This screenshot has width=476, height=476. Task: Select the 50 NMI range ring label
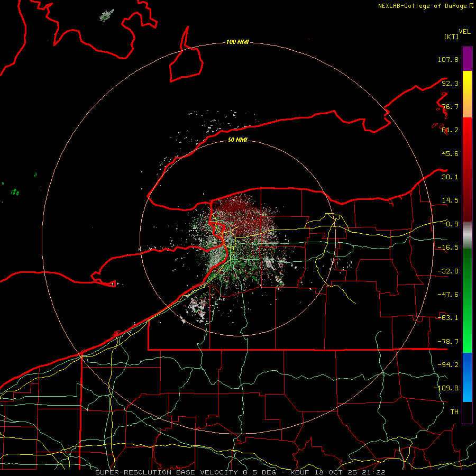[237, 140]
